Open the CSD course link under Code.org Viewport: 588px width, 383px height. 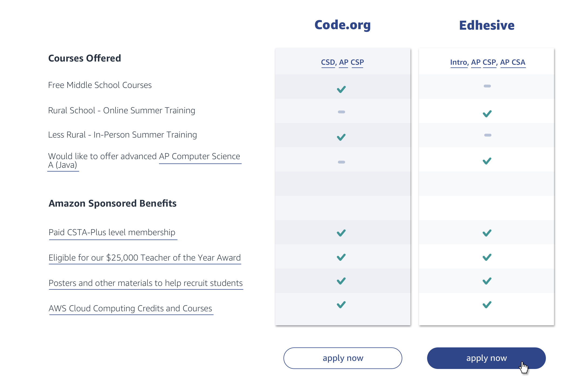(328, 62)
